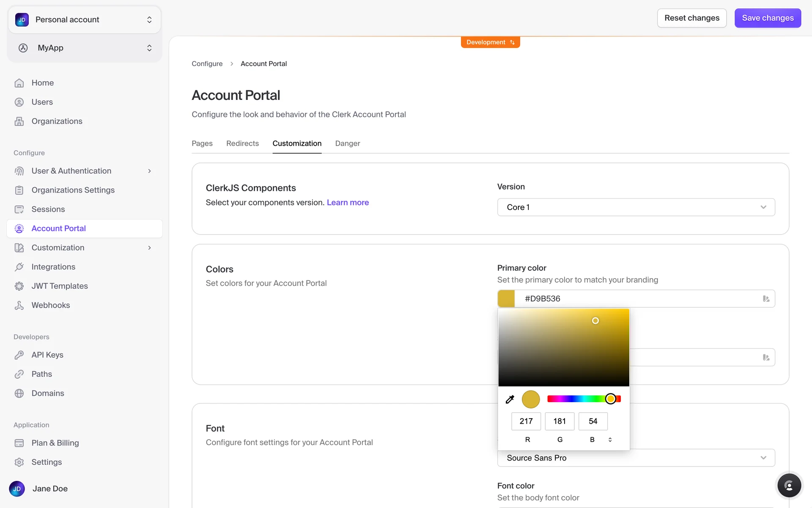The height and width of the screenshot is (508, 812).
Task: Open the Personal account switcher
Action: pyautogui.click(x=84, y=19)
